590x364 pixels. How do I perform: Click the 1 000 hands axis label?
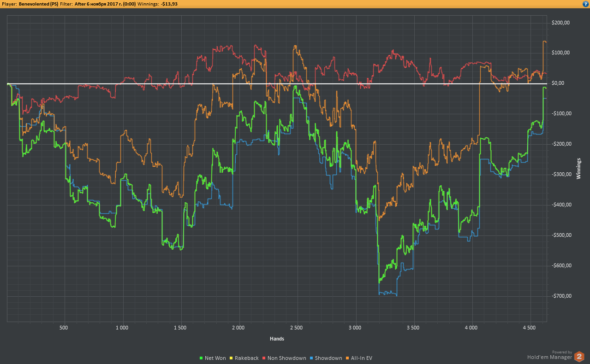click(122, 328)
